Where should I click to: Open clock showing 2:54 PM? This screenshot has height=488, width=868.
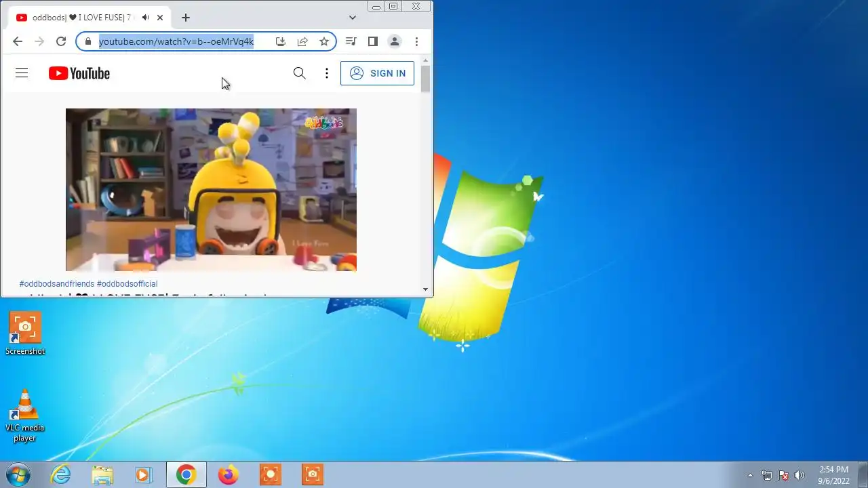(x=833, y=474)
